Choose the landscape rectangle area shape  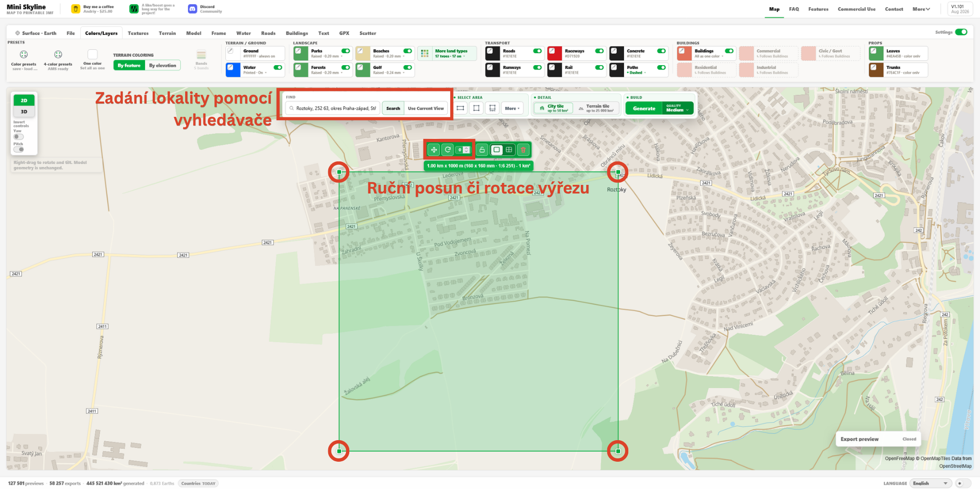460,108
